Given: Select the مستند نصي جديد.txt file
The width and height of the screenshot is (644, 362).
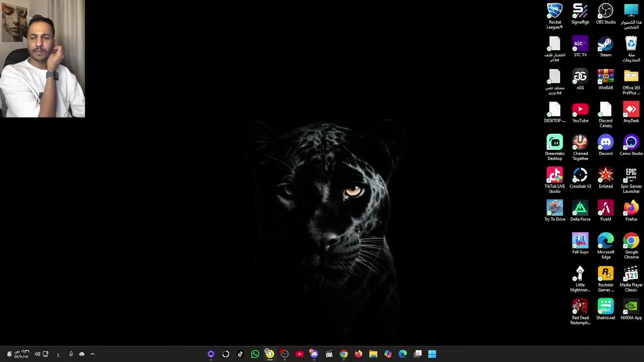Looking at the screenshot, I should tap(554, 82).
